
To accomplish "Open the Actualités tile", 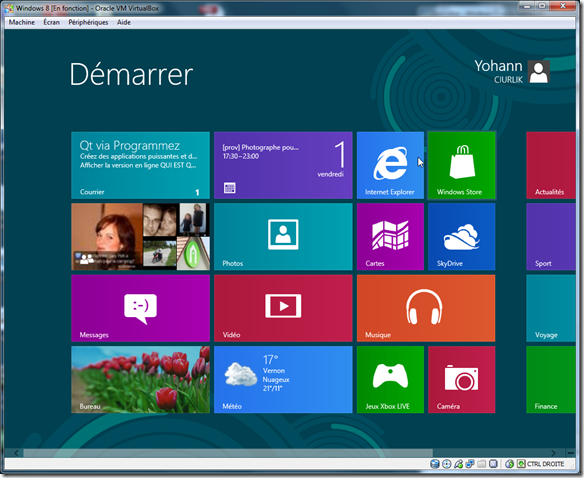I will click(x=551, y=165).
